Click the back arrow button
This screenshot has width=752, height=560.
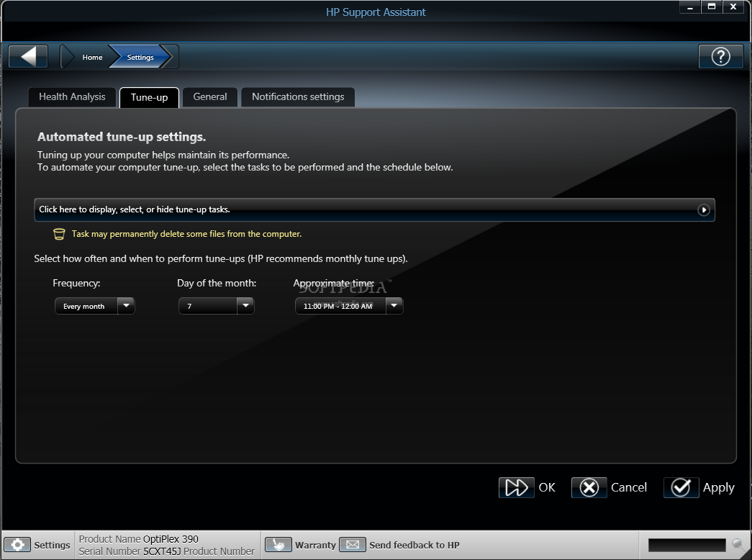(28, 57)
